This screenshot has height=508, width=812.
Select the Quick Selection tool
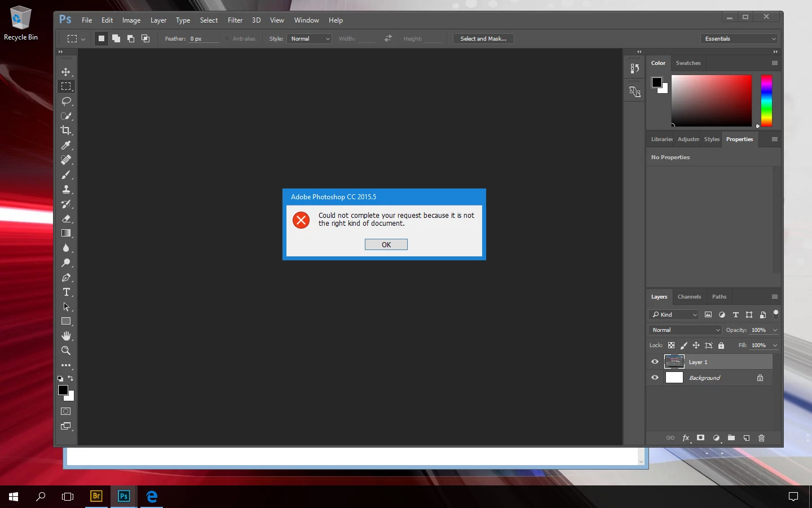click(x=66, y=116)
